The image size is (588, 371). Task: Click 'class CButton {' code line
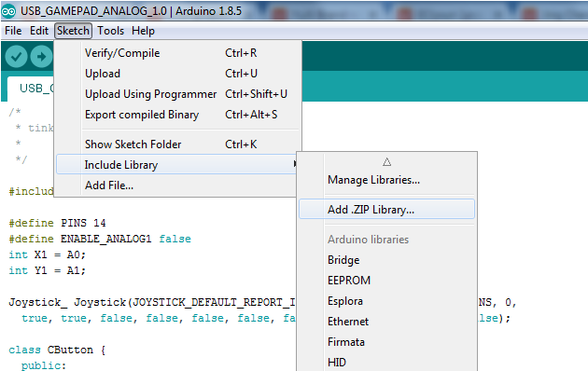57,350
